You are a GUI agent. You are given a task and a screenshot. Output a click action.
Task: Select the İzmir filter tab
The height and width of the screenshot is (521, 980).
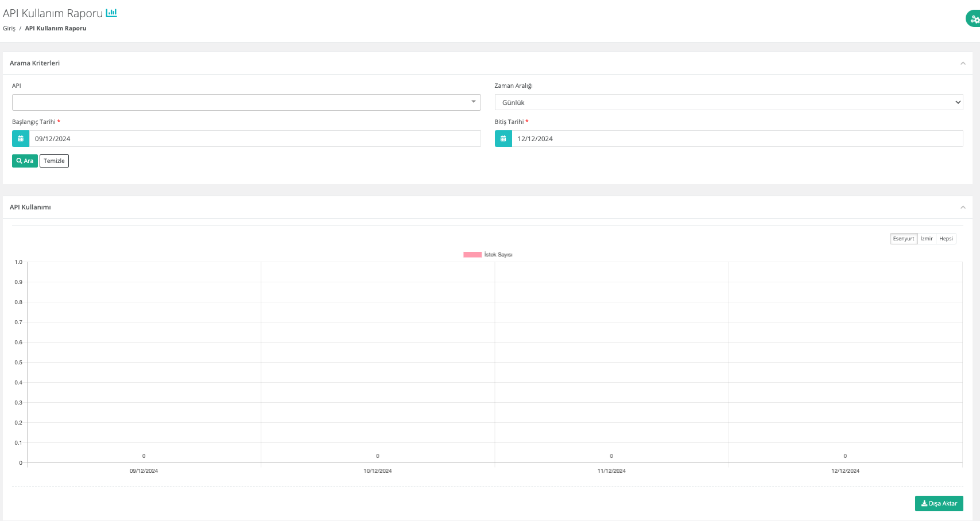click(927, 239)
